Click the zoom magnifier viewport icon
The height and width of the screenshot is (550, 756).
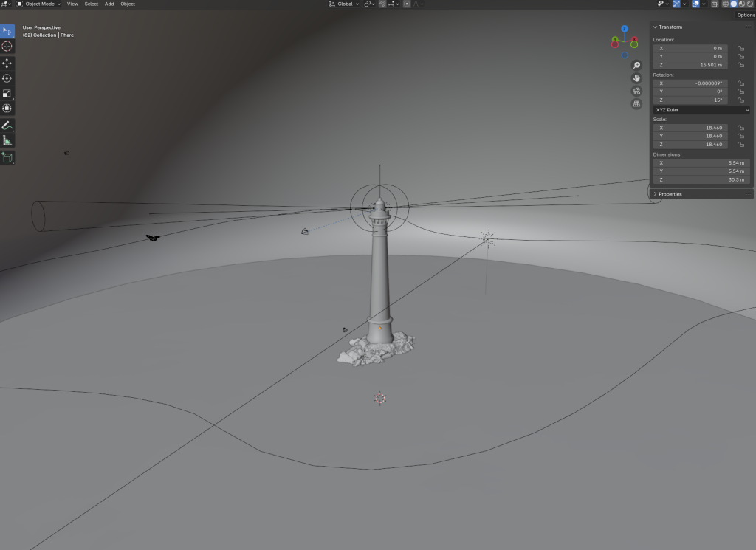click(636, 66)
